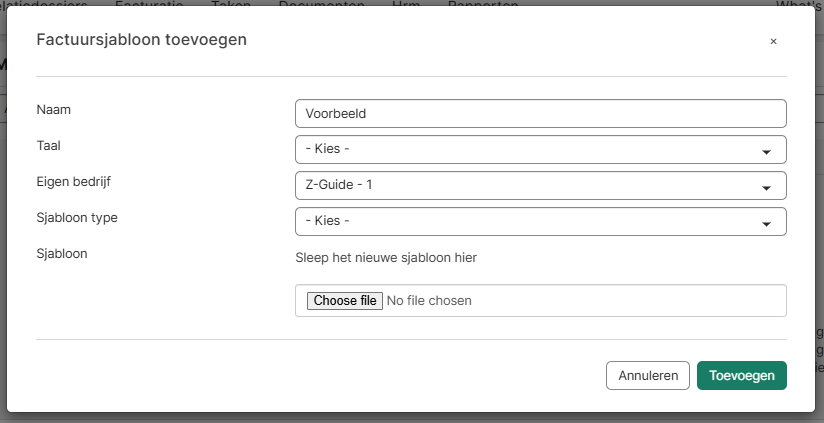Screen dimensions: 824x423
Task: Open the Taal '- Kies -' combo box
Action: (x=541, y=150)
